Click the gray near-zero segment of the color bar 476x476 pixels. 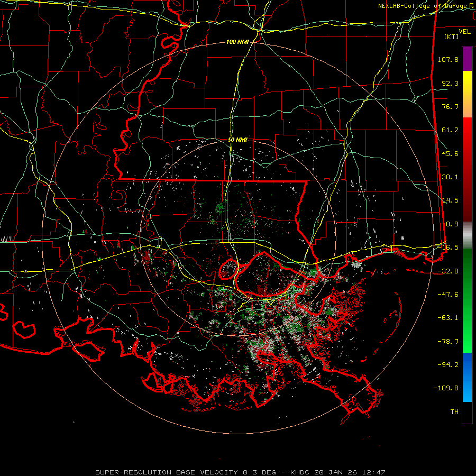pyautogui.click(x=467, y=235)
